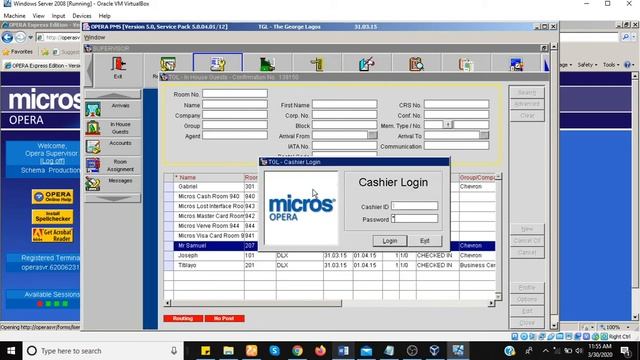640x360 pixels.
Task: Open the Window menu in OPERA PMS
Action: pyautogui.click(x=95, y=37)
